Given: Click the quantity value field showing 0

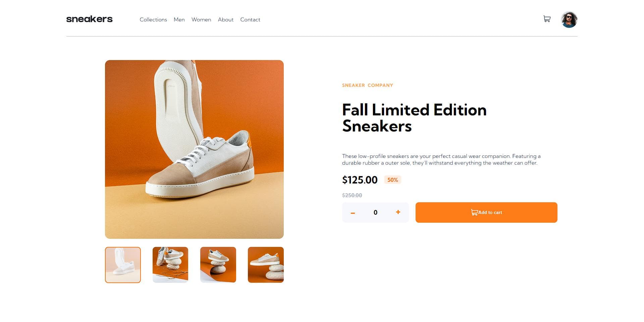Looking at the screenshot, I should [x=375, y=212].
